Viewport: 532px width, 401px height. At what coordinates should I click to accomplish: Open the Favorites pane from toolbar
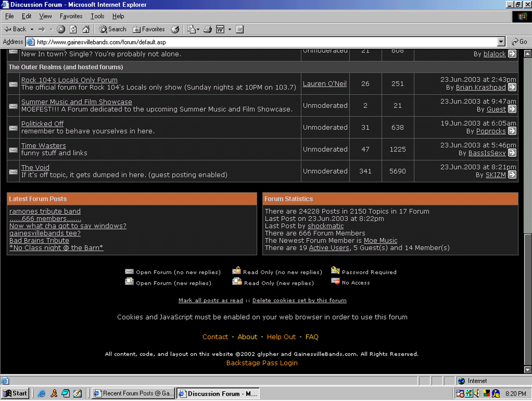[149, 29]
